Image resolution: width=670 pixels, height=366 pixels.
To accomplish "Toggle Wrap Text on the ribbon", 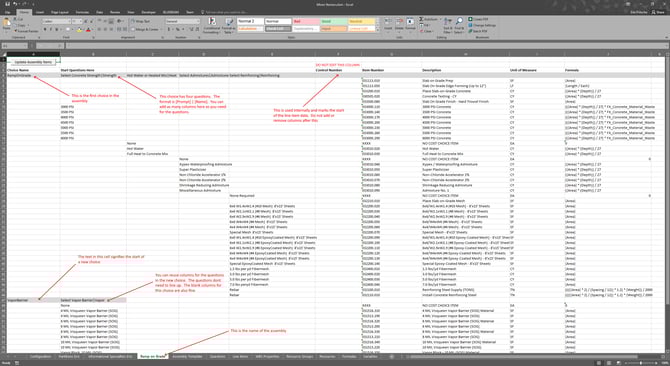I will coord(141,21).
